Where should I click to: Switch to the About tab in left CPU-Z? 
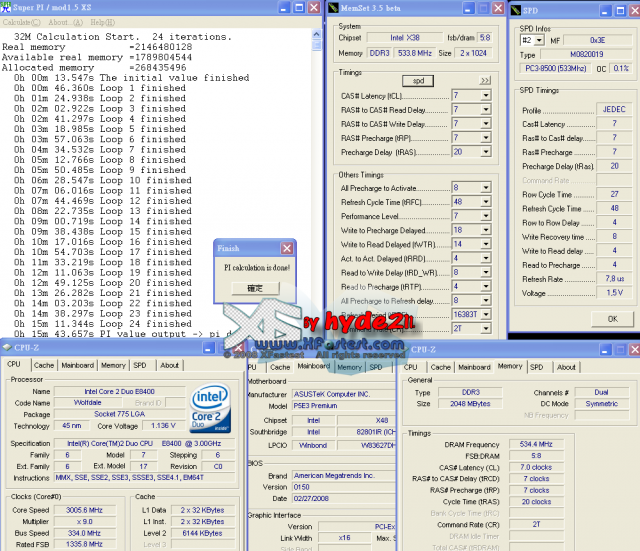pyautogui.click(x=169, y=365)
